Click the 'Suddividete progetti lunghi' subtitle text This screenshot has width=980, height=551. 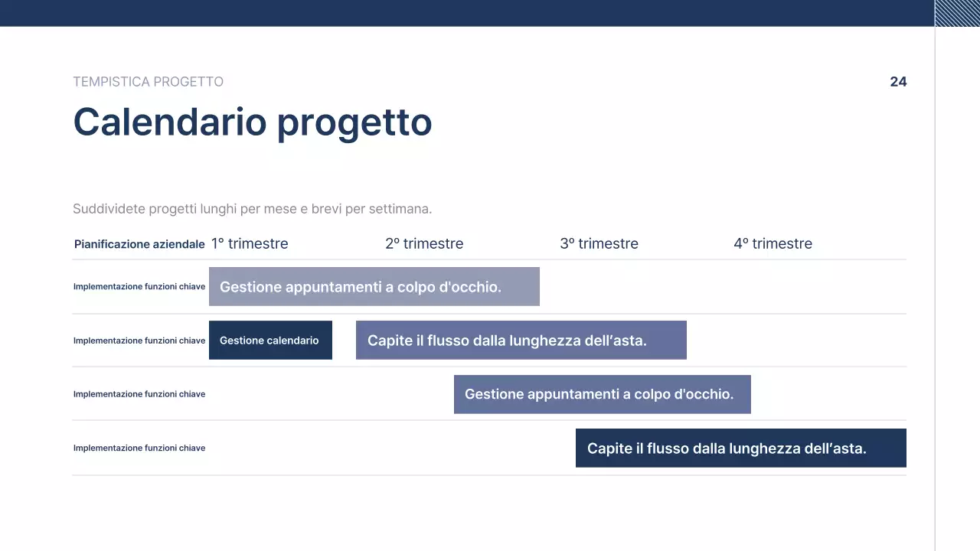pos(253,208)
